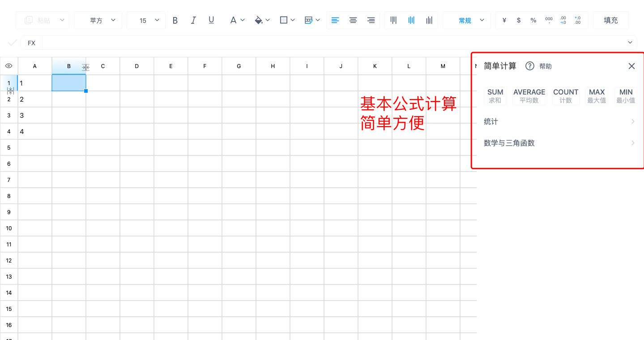Toggle underline formatting

pos(211,20)
